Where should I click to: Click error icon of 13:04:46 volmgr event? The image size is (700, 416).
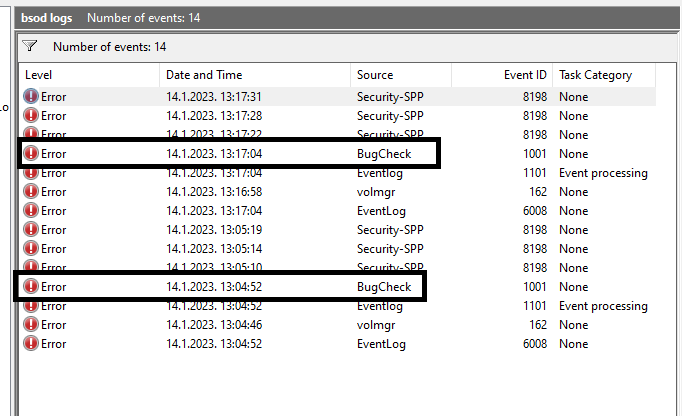(x=31, y=325)
